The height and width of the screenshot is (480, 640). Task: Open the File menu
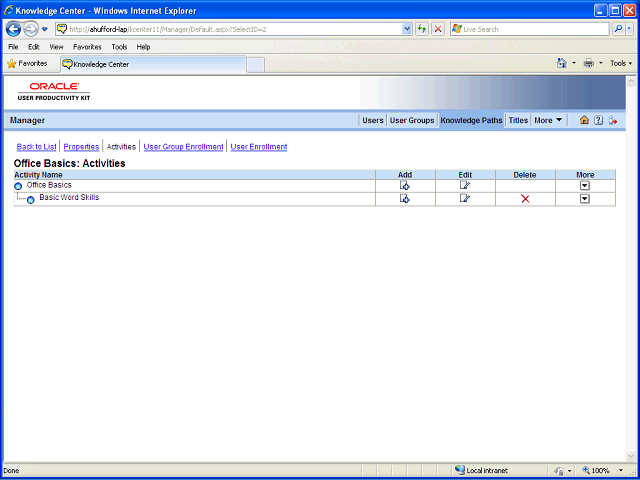[x=13, y=47]
